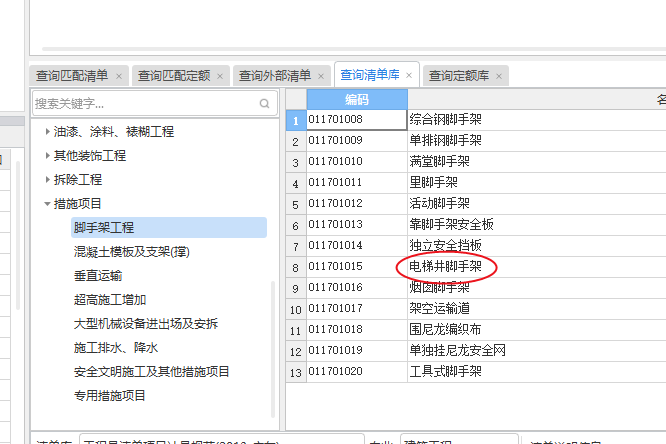
Task: Select the 施工排水、降水 tree item
Action: click(116, 348)
